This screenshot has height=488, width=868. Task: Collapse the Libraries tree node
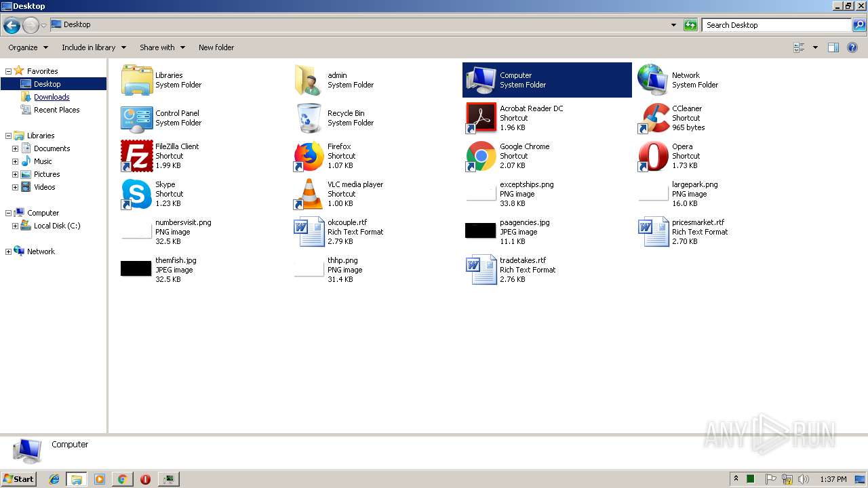[8, 136]
